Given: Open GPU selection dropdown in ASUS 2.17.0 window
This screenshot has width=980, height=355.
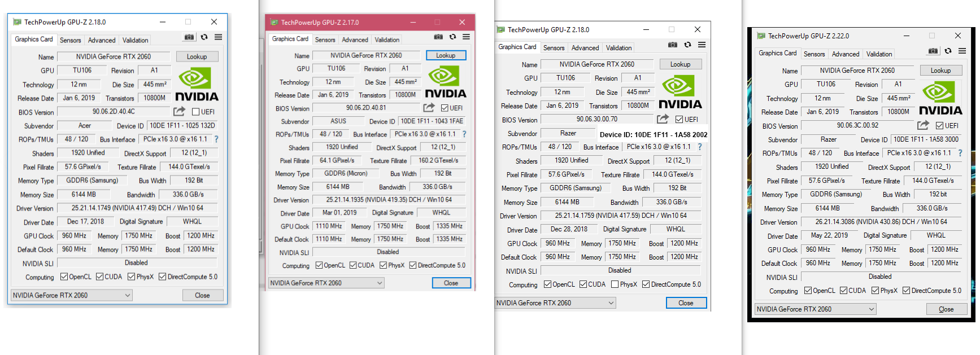Looking at the screenshot, I should click(326, 283).
